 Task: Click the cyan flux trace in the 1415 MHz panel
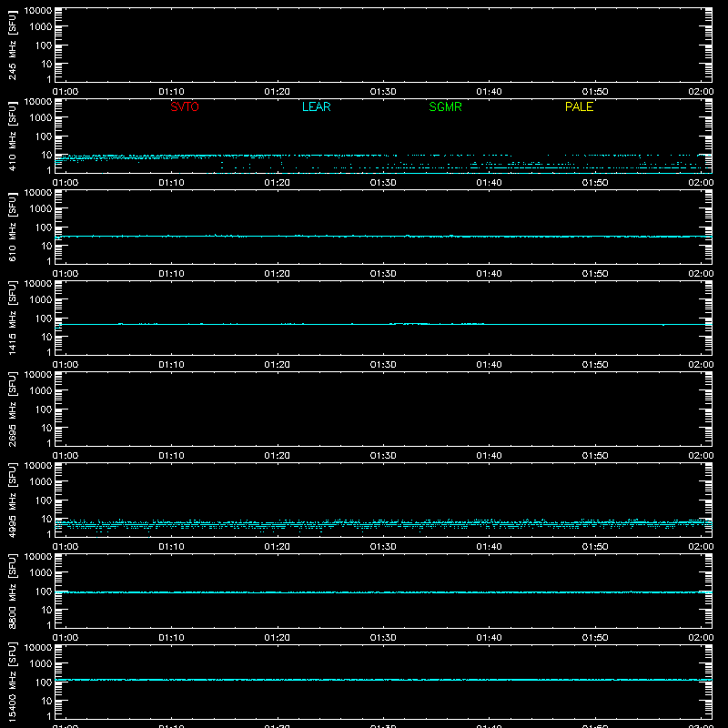click(383, 324)
